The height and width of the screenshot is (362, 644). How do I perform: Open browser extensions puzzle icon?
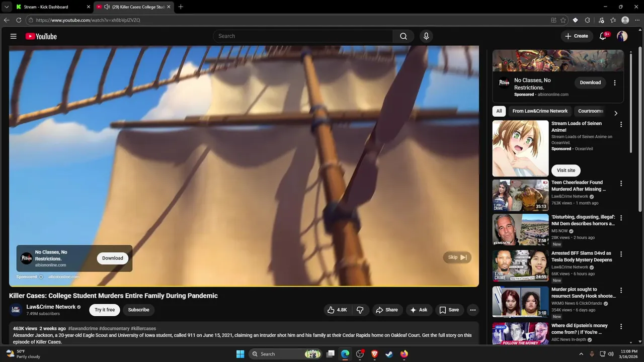(x=588, y=20)
